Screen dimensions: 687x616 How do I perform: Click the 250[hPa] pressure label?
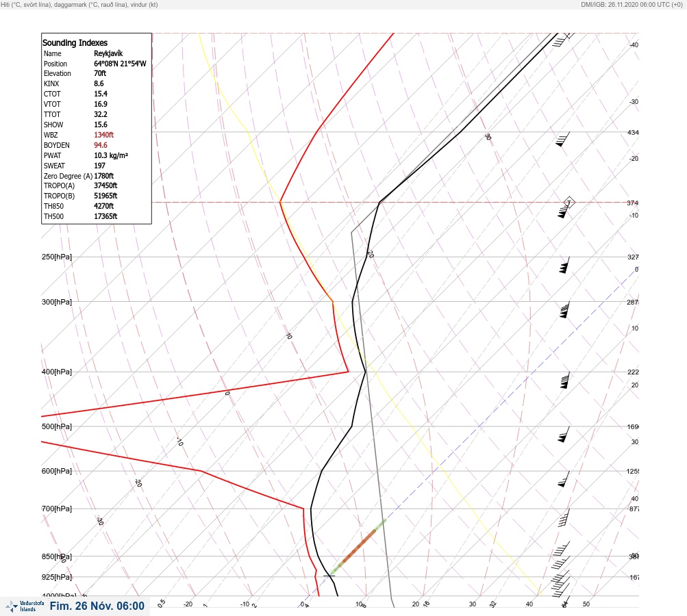pyautogui.click(x=57, y=257)
